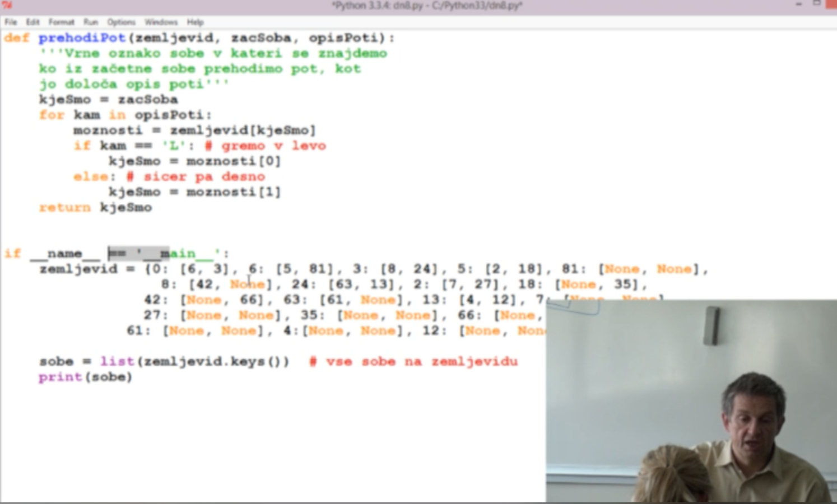
Task: Maximize the IDLE editor window
Action: [x=817, y=4]
